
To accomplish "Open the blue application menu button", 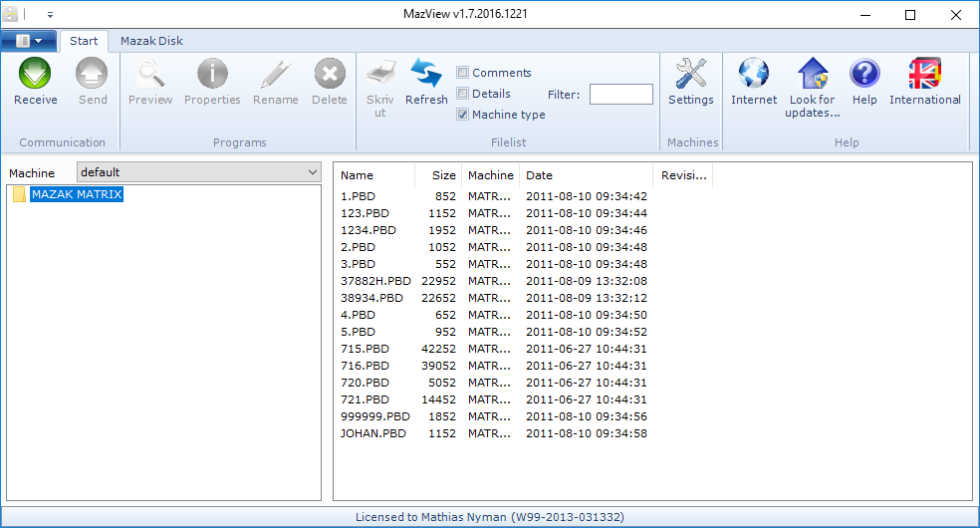I will (x=29, y=41).
